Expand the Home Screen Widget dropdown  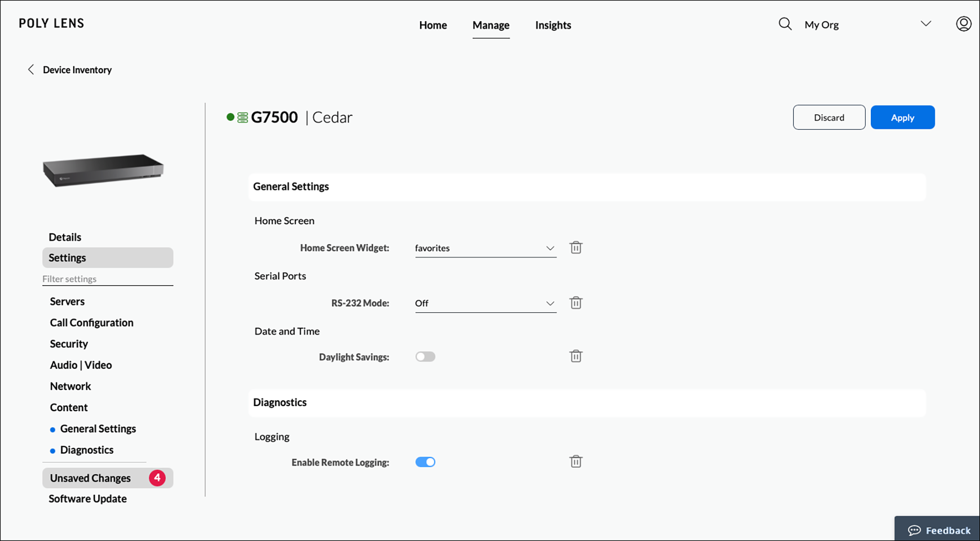point(549,248)
